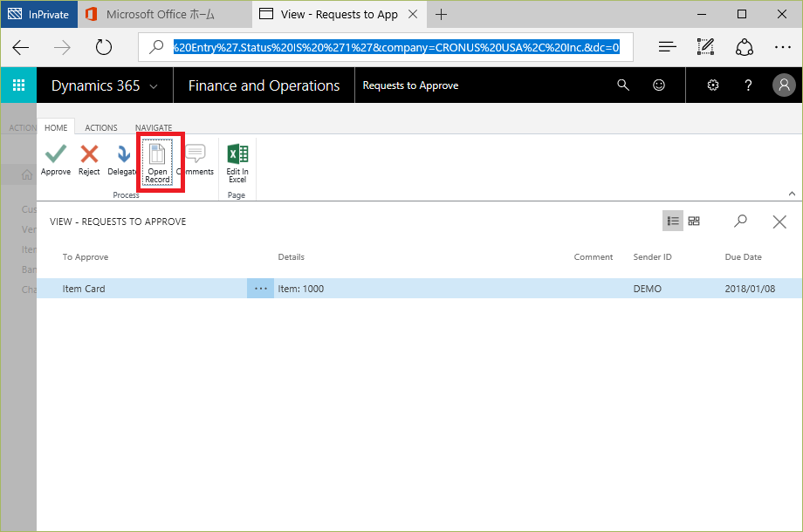
Task: Open a new browser tab
Action: [441, 14]
